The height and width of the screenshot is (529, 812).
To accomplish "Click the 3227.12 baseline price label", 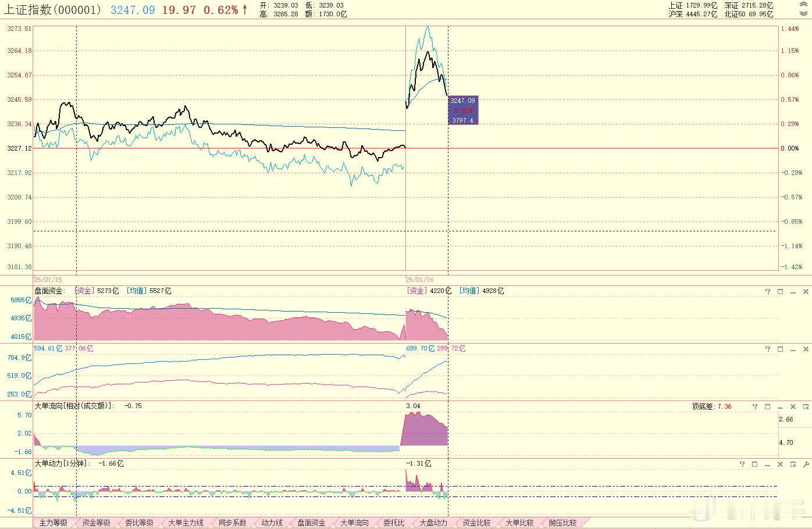I will (x=20, y=148).
